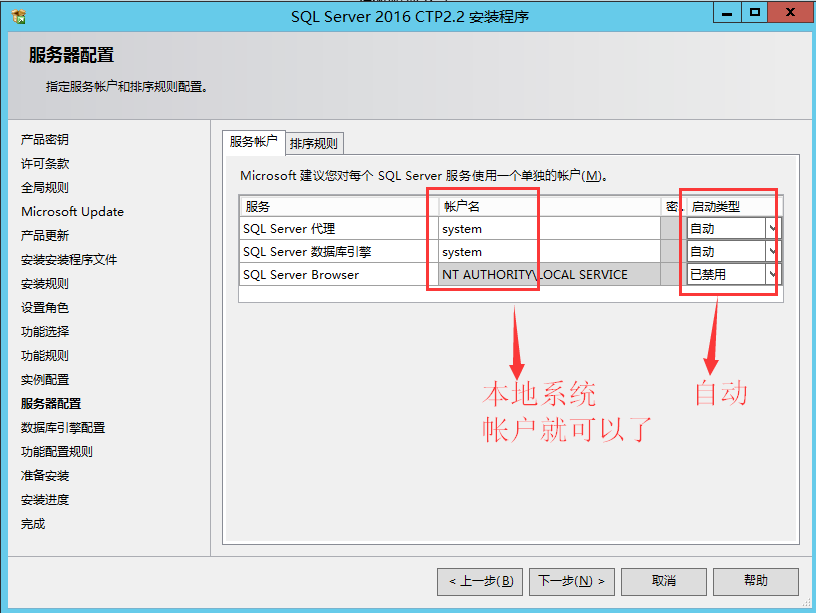Select the 完成 step in sidebar

tap(33, 523)
